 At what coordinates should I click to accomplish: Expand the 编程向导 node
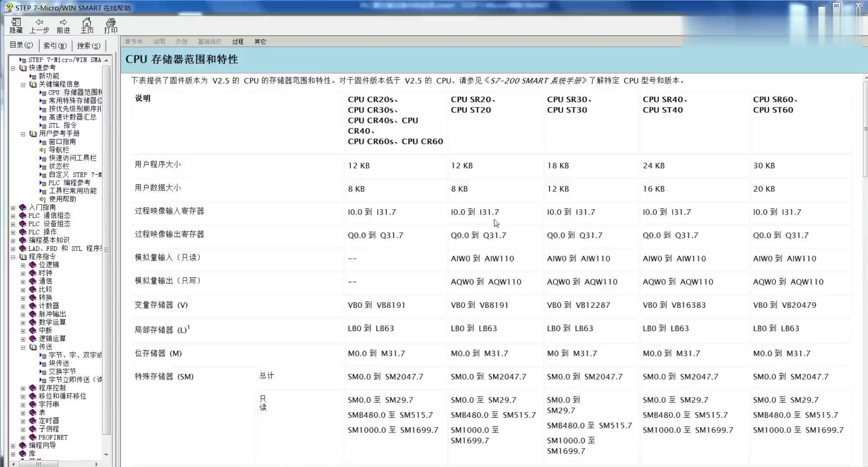(13, 446)
